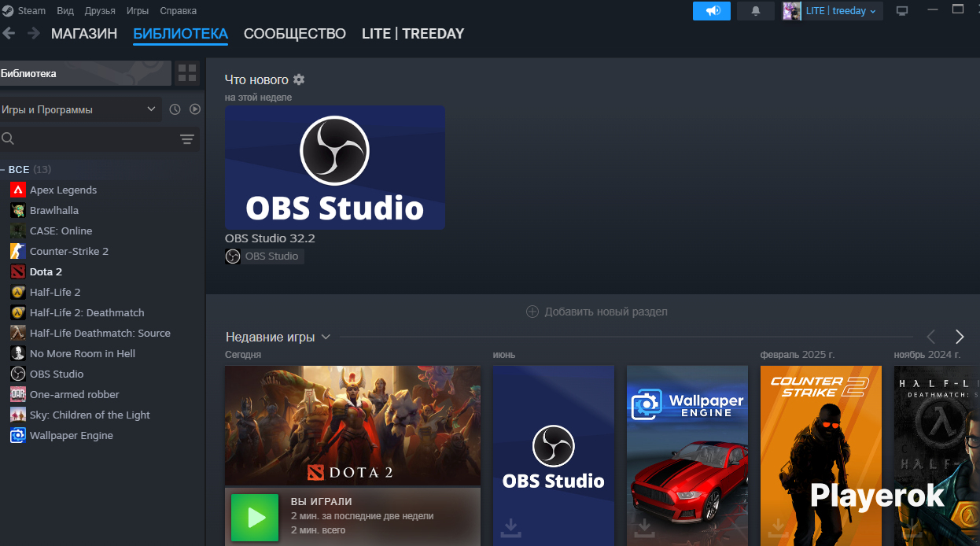Click the Библиотека home button
Viewport: 980px width, 546px height.
(x=85, y=73)
